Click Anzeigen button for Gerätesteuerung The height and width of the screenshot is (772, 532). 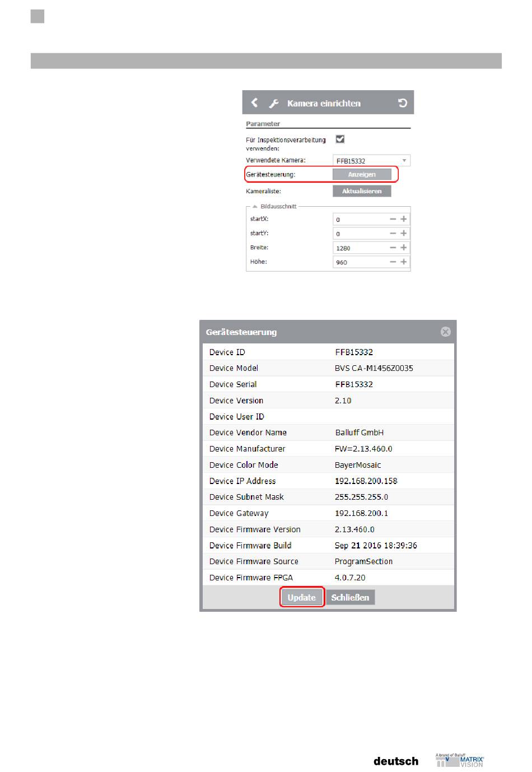click(362, 175)
